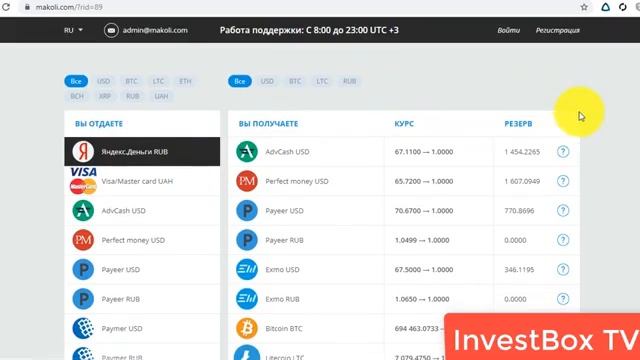Screen dimensions: 640x360
Task: Choose Perfect money USD in the give list
Action: (x=142, y=240)
